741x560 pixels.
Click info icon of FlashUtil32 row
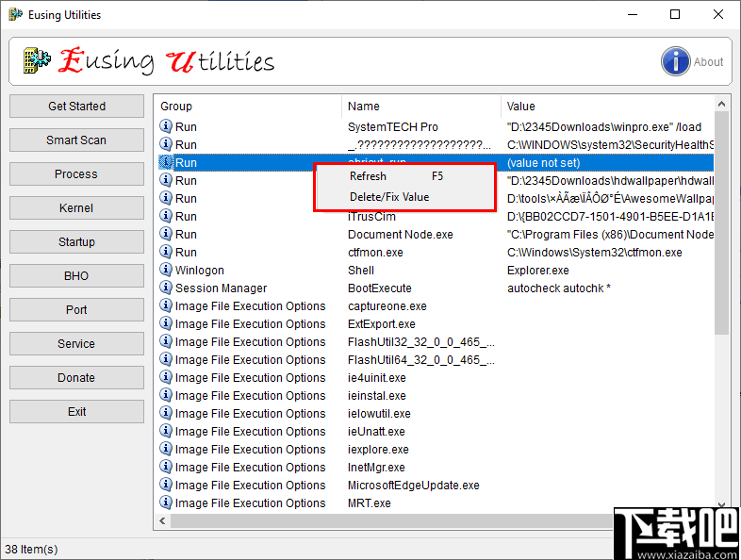[x=165, y=341]
